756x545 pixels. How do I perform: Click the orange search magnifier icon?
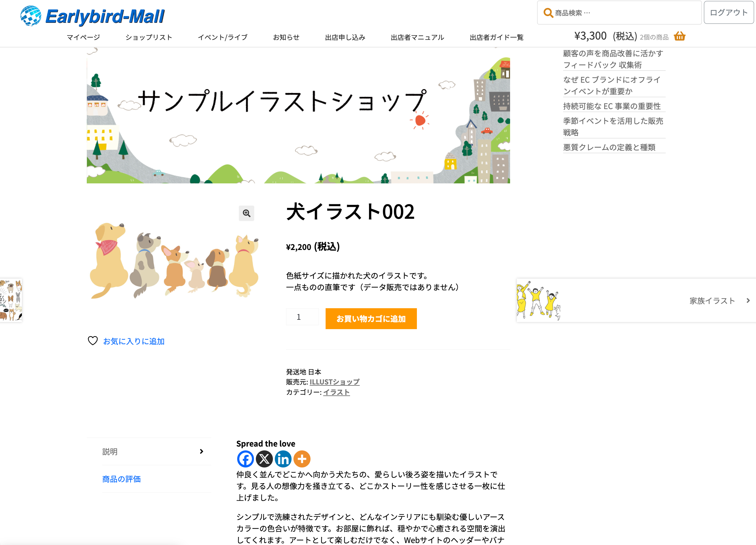548,13
